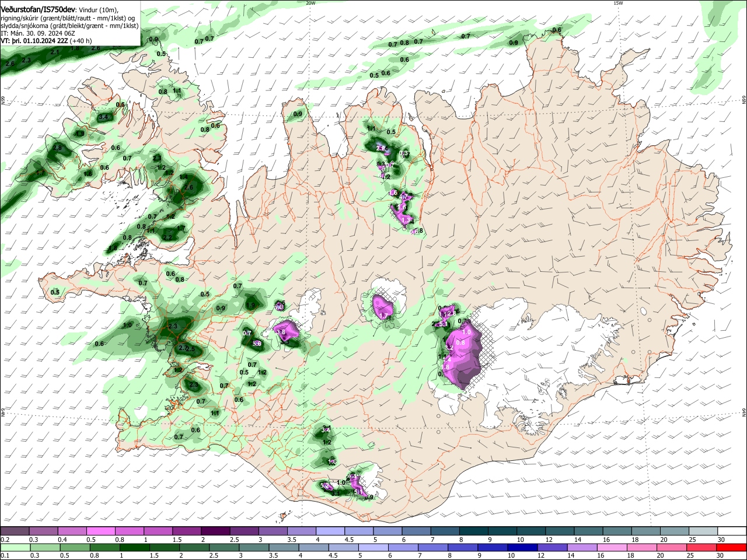Click the '20W' longitude label
Viewport: 747px width, 560px height.
click(310, 3)
